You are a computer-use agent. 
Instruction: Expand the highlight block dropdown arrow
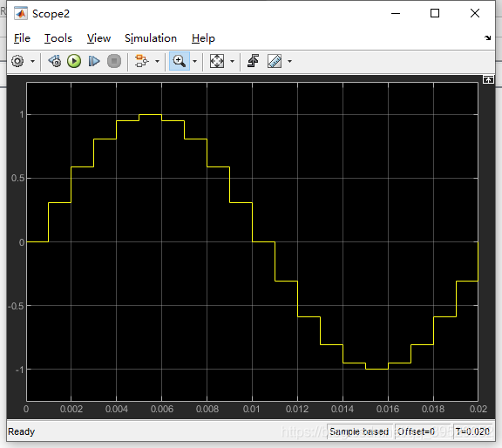[x=157, y=61]
